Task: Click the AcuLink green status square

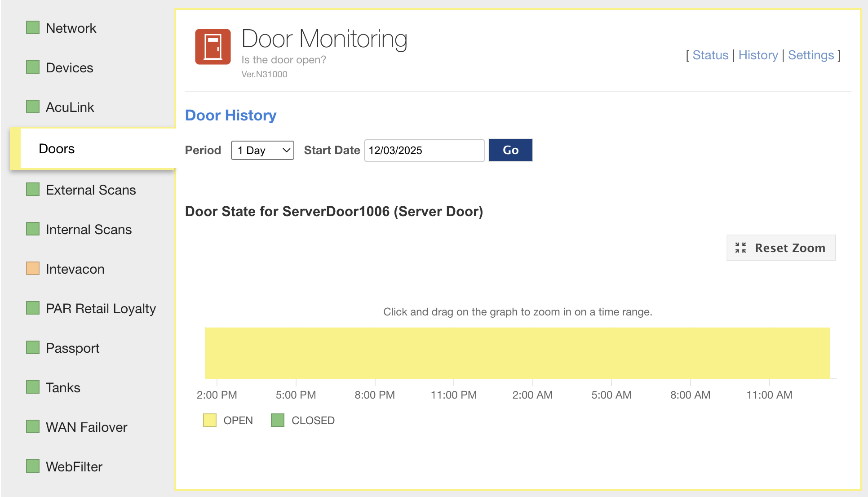Action: pyautogui.click(x=33, y=106)
